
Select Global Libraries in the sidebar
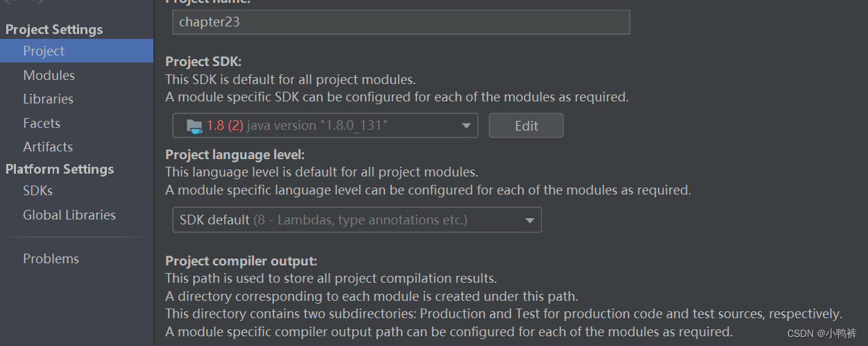pos(69,215)
